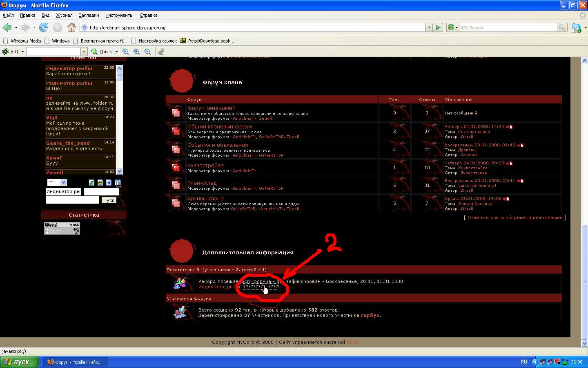Click Отметить все сообщения прочитанными link
This screenshot has height=368, width=588.
coord(514,218)
